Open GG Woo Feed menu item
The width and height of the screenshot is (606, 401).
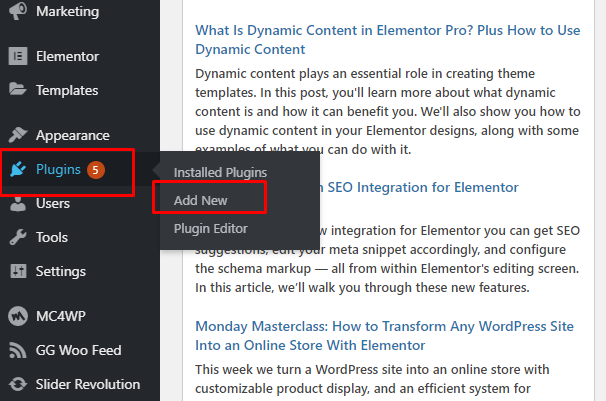[80, 350]
